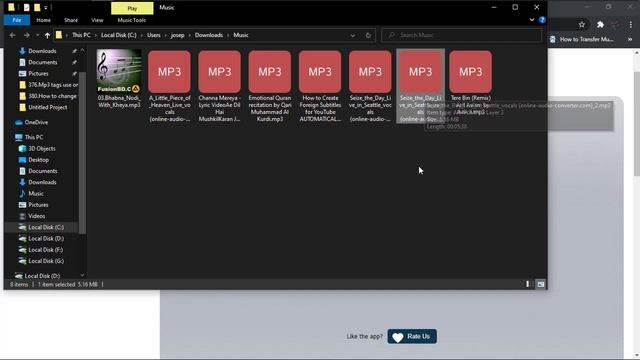
Task: Open pinned Downloads in Quick access
Action: pyautogui.click(x=42, y=51)
